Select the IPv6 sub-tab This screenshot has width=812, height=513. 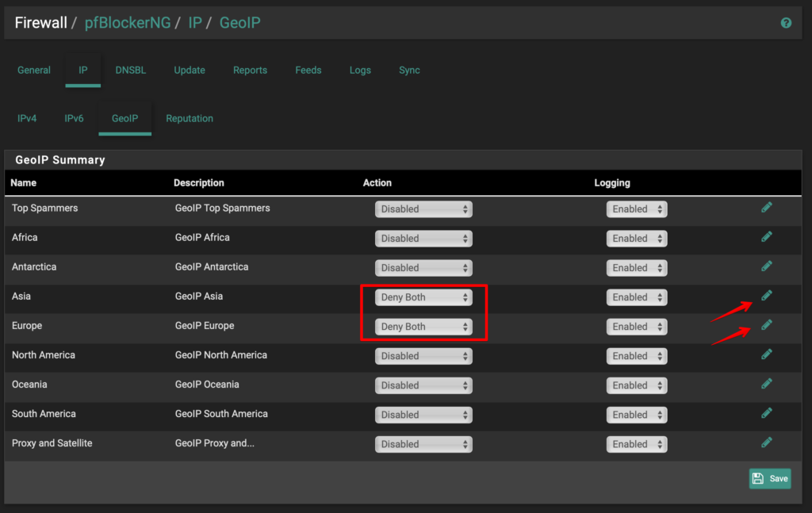coord(74,119)
